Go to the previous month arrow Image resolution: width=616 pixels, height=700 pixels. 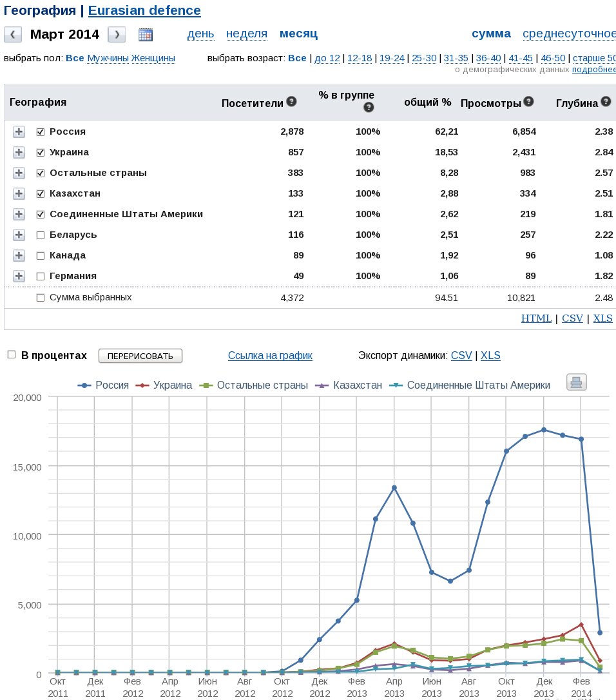point(13,34)
